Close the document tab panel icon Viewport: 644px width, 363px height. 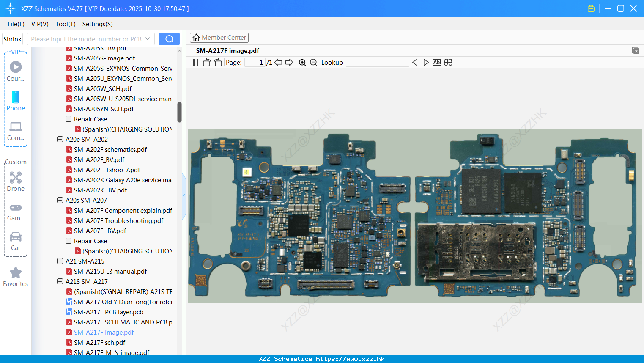pyautogui.click(x=636, y=50)
